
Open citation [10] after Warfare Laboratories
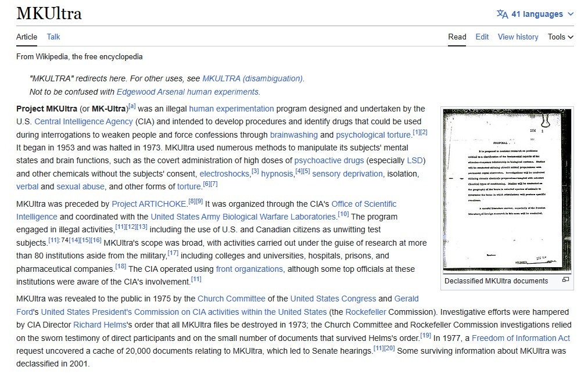343,214
